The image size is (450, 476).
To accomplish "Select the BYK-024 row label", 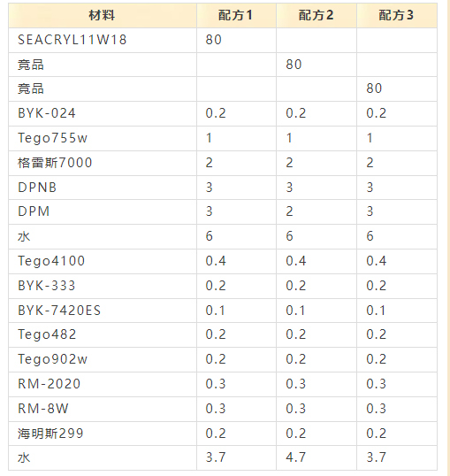I will point(103,113).
